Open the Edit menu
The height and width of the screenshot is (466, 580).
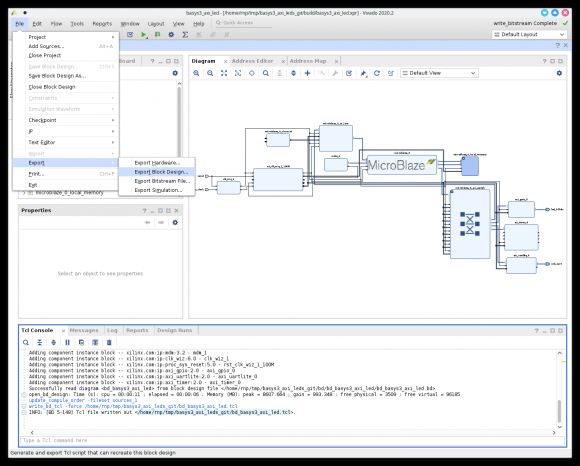click(x=37, y=24)
